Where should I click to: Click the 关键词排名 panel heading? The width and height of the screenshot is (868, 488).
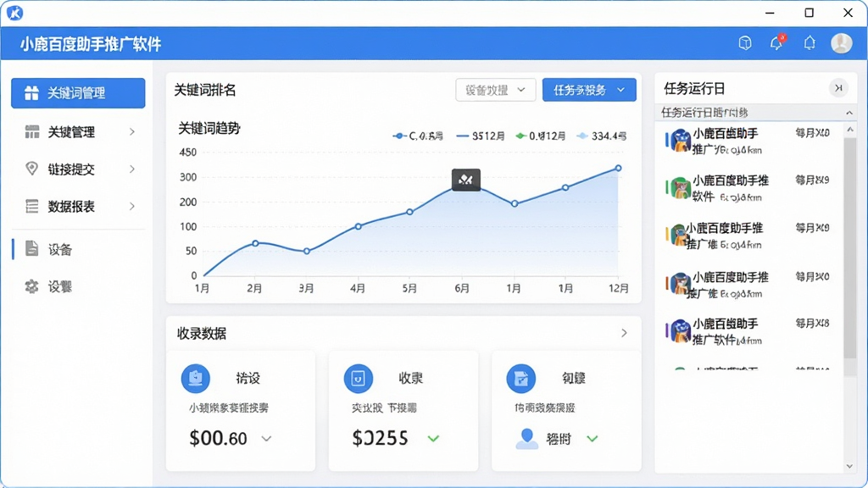coord(205,90)
